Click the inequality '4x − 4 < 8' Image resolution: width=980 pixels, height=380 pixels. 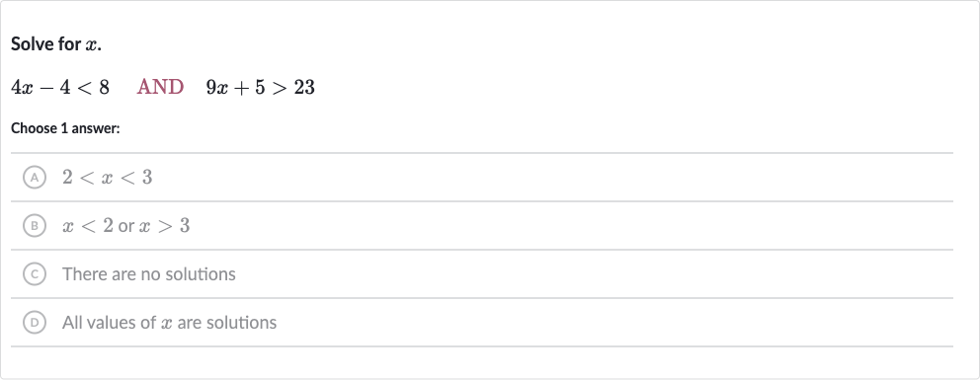coord(60,88)
